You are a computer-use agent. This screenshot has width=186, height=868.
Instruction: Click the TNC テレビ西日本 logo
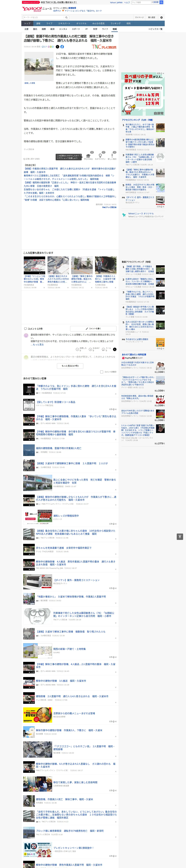(x=104, y=47)
